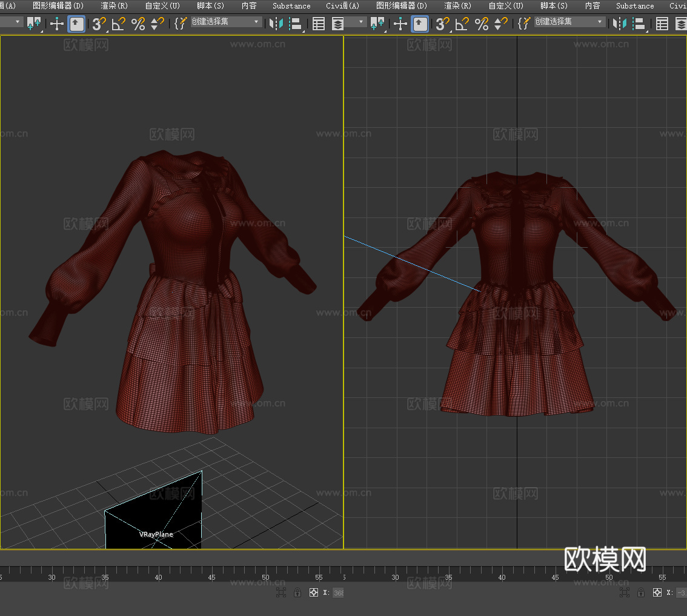Toggle selection lock in right window

coord(641,592)
